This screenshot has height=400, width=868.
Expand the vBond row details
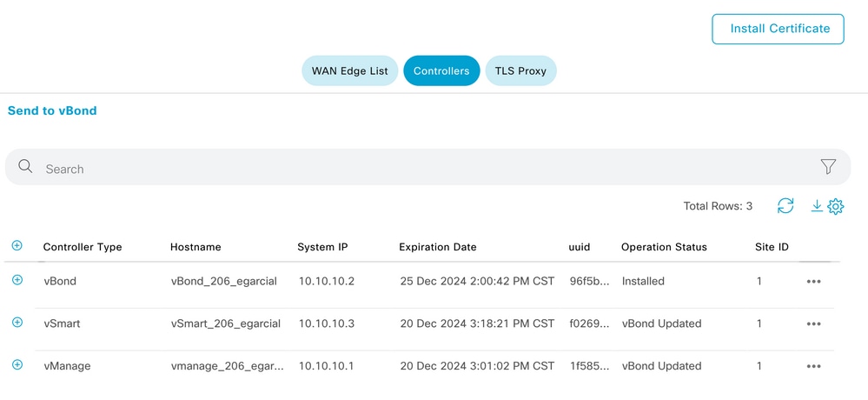click(x=17, y=280)
